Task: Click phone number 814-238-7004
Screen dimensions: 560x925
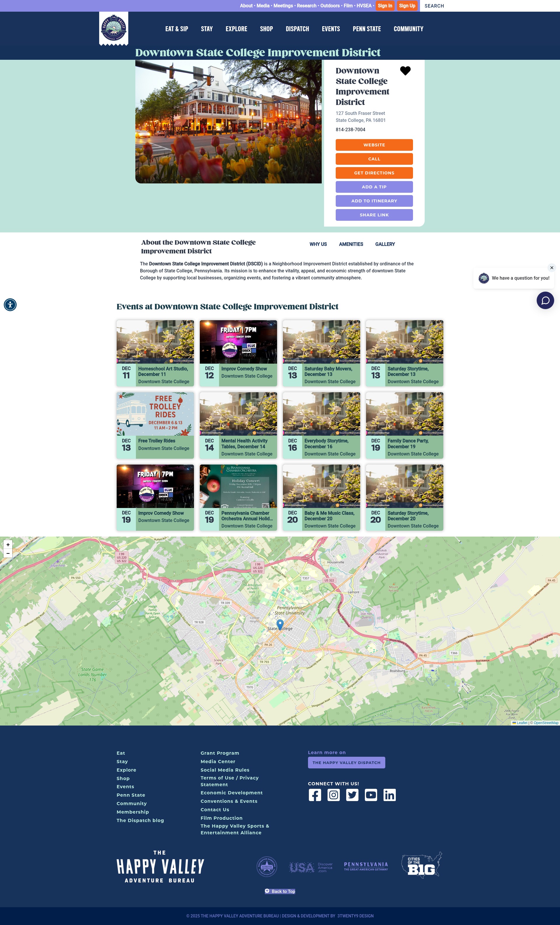Action: pyautogui.click(x=350, y=129)
